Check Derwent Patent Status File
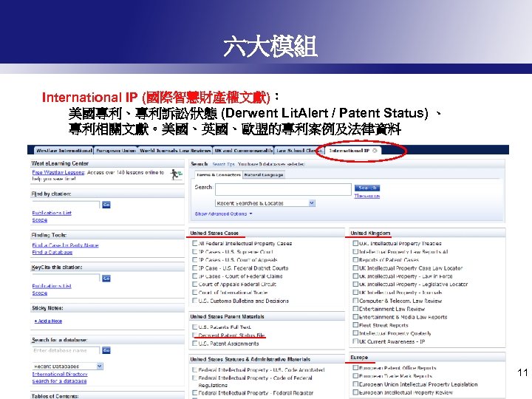Image resolution: width=532 pixels, height=399 pixels. click(195, 335)
